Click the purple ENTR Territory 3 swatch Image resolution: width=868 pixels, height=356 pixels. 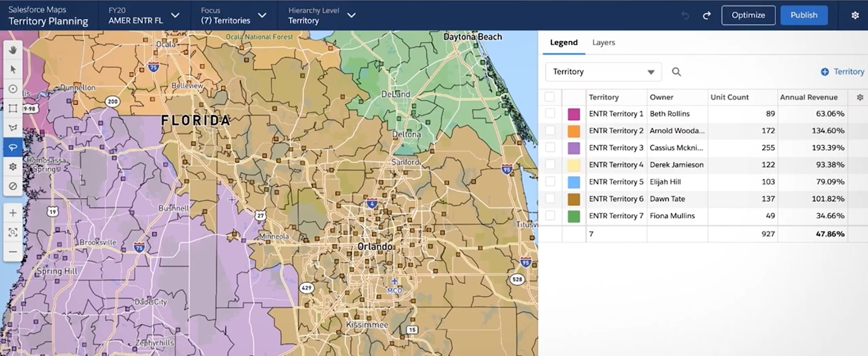574,148
